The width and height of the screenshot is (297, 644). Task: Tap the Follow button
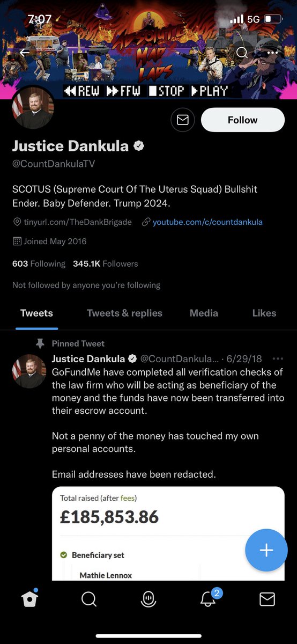click(243, 120)
